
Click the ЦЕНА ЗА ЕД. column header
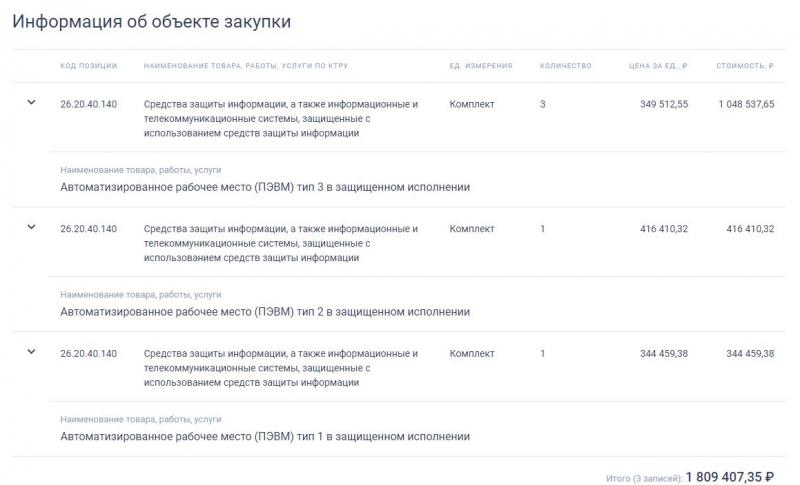pos(658,66)
